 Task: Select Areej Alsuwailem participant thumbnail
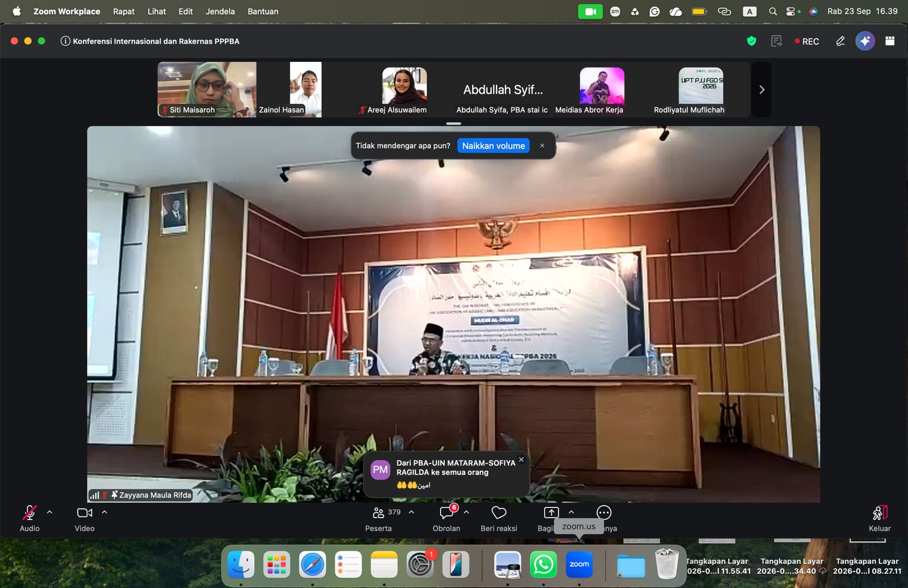tap(404, 90)
